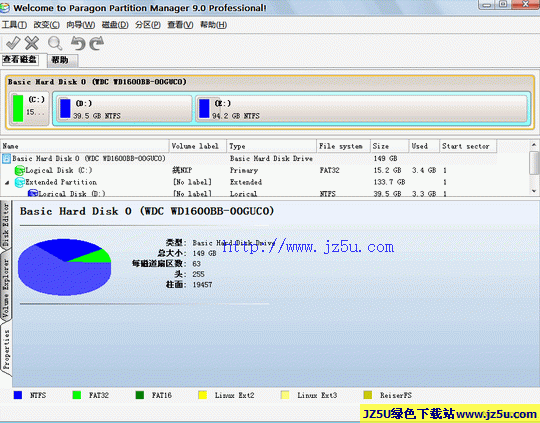The image size is (540, 423).
Task: Sort by the Size column header
Action: tap(390, 146)
